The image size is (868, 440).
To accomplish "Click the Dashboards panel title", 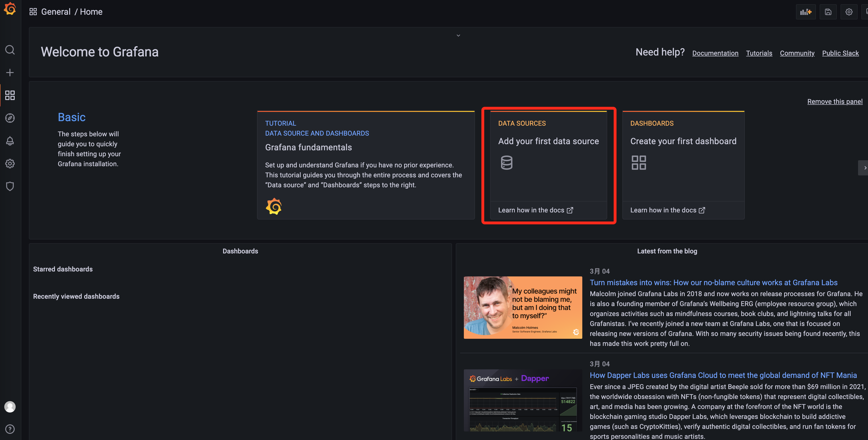I will pyautogui.click(x=240, y=251).
